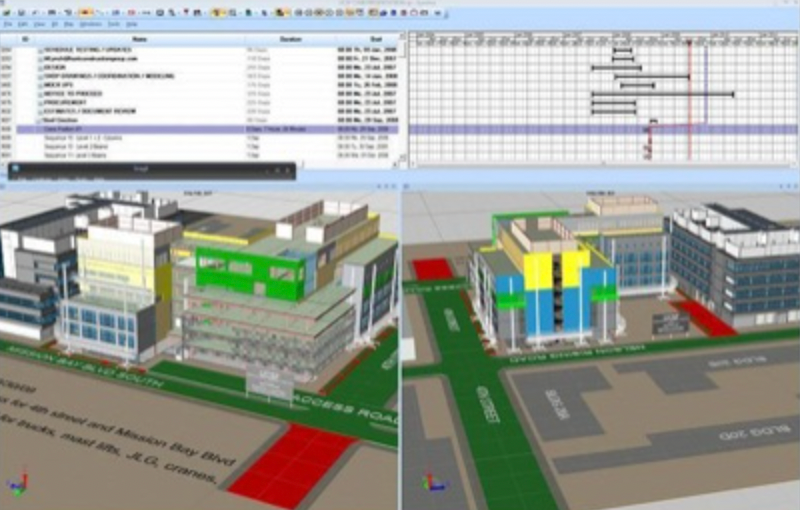
Task: Click the axis gizmo in the left 3D view
Action: tap(18, 485)
